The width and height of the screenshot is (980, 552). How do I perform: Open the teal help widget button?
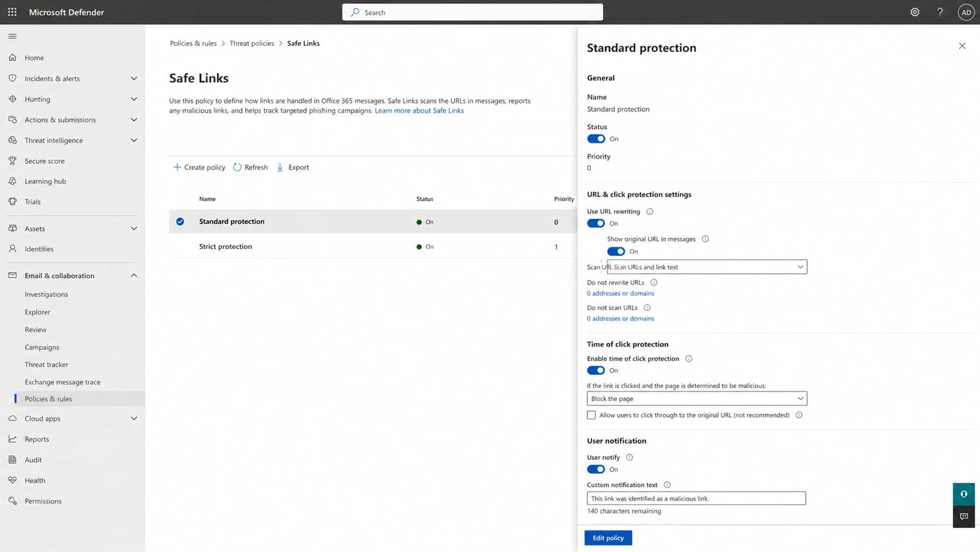click(964, 495)
